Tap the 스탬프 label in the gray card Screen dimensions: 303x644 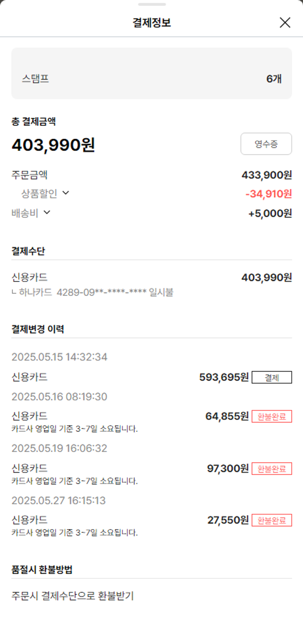36,78
